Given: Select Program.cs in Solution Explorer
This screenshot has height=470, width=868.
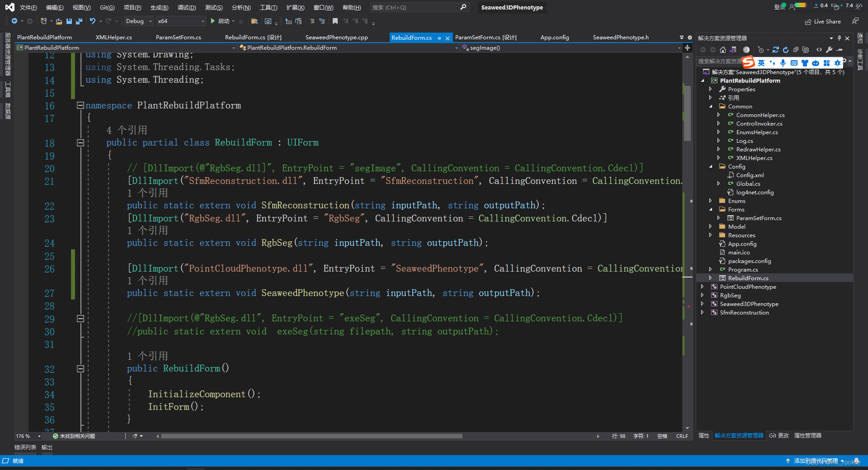Looking at the screenshot, I should [x=743, y=270].
